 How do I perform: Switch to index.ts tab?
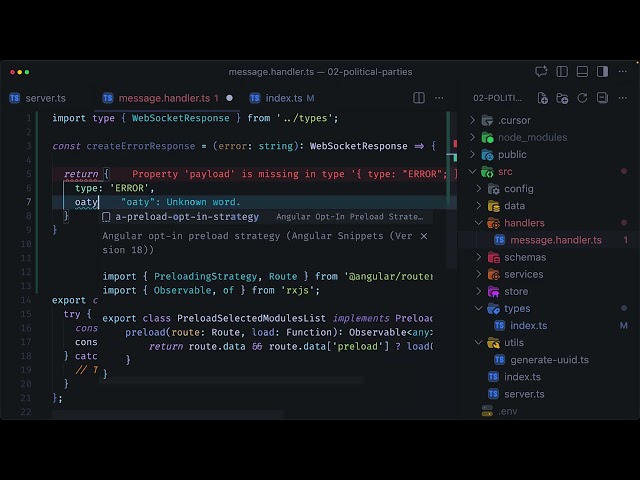click(284, 98)
